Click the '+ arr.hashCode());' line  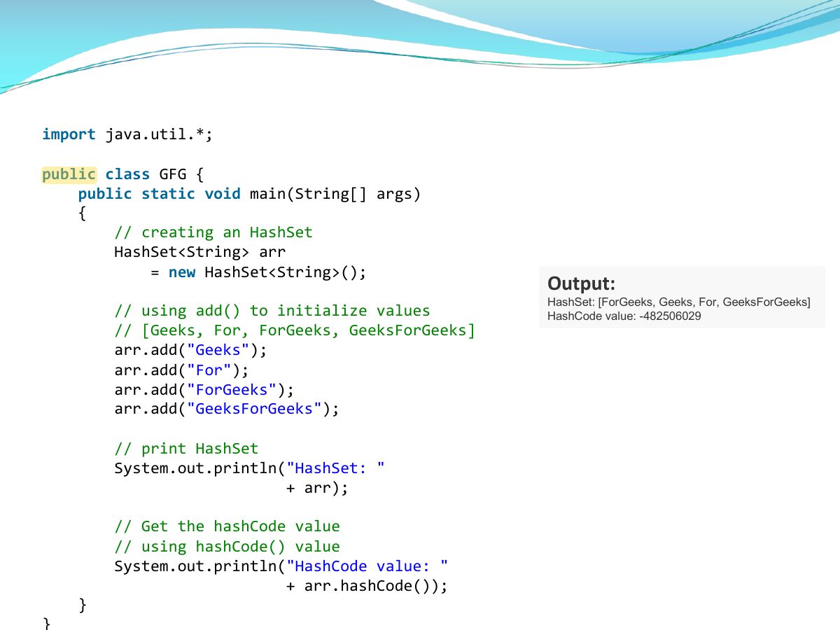pos(367,586)
